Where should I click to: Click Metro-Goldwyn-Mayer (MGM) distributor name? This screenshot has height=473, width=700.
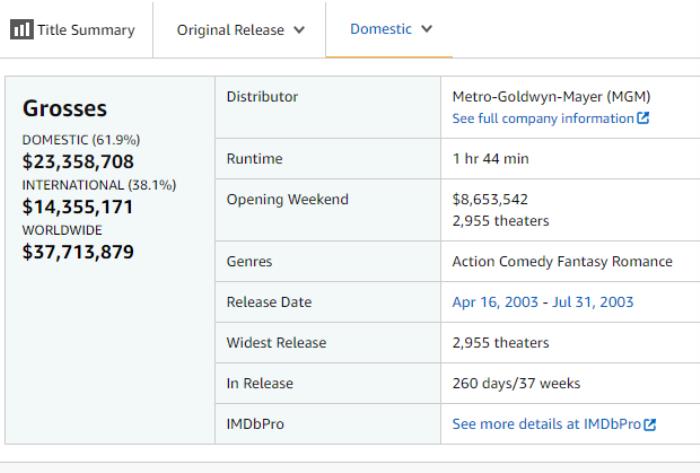551,97
